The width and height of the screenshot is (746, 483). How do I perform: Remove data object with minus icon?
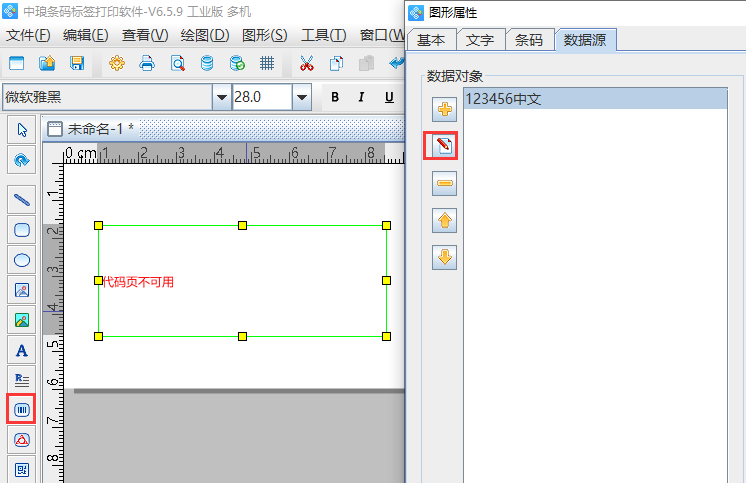[x=445, y=183]
